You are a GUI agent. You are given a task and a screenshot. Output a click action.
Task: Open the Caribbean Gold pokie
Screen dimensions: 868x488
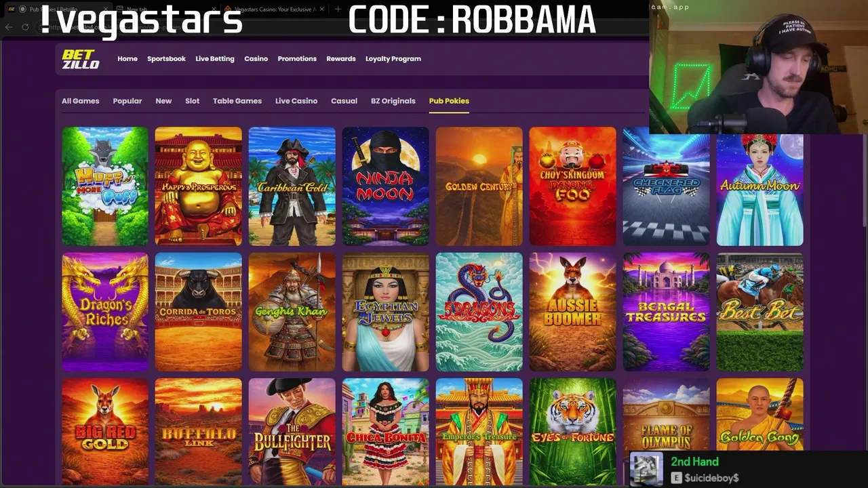292,186
